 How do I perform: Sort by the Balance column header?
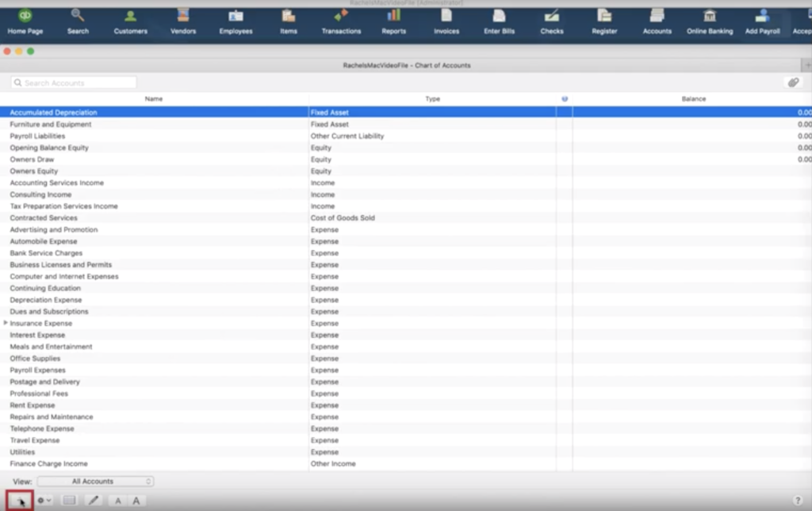[693, 98]
